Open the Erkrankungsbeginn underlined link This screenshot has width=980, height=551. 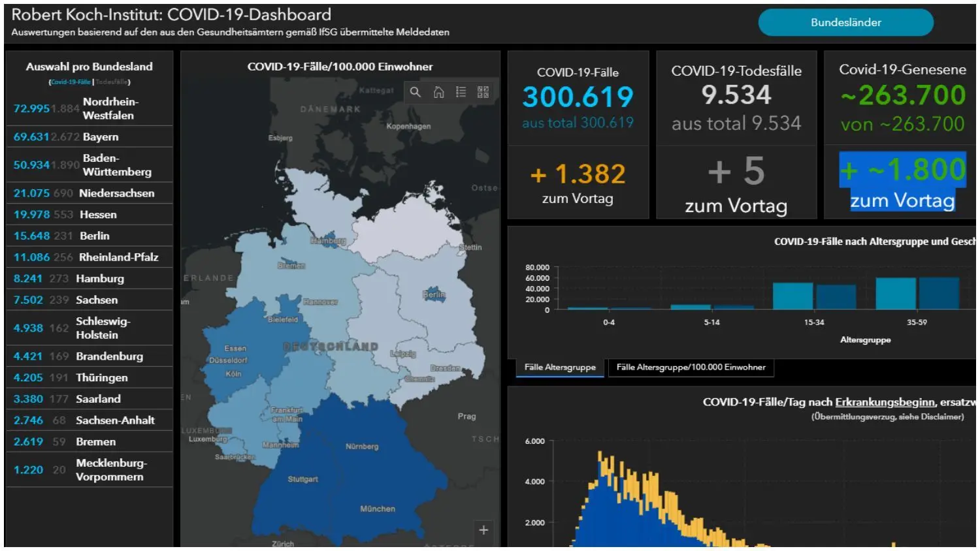(885, 402)
